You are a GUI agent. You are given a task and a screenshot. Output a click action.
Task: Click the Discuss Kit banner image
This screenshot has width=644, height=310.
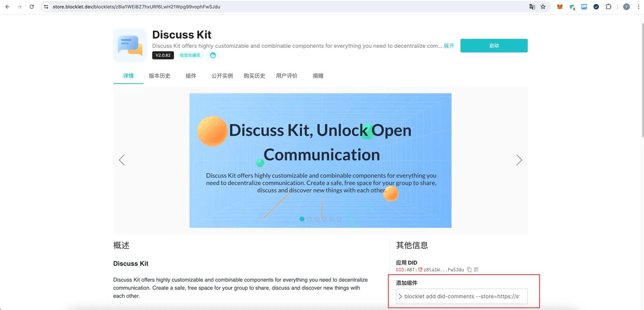[320, 160]
